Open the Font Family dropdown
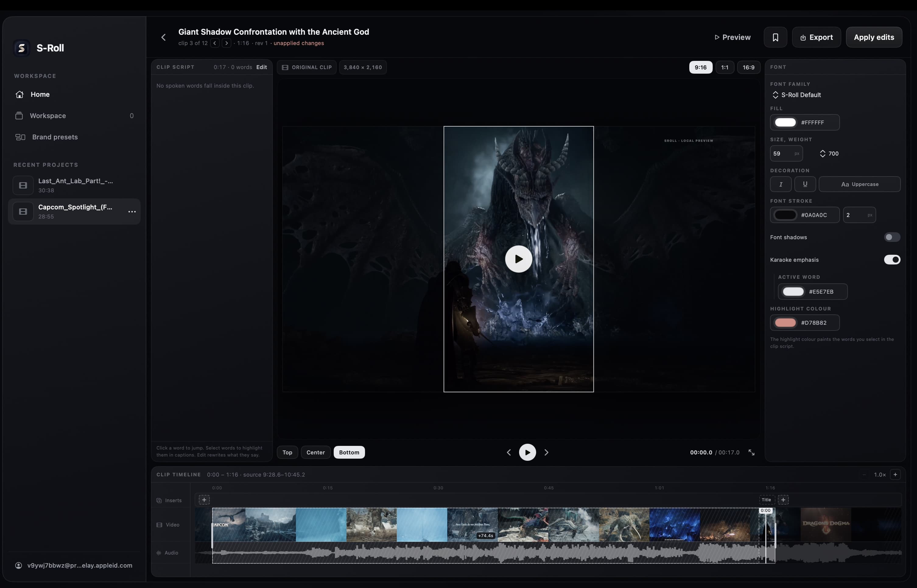The image size is (917, 588). pyautogui.click(x=796, y=95)
